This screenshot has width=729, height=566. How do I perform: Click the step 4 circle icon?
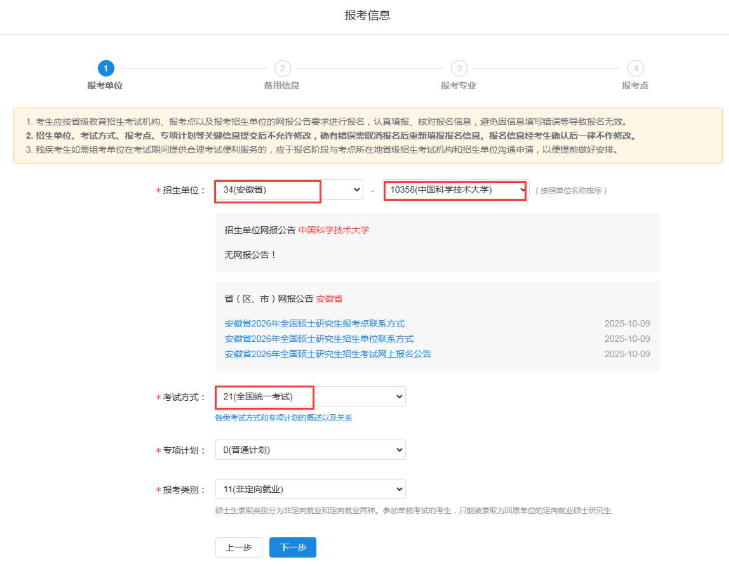click(634, 68)
